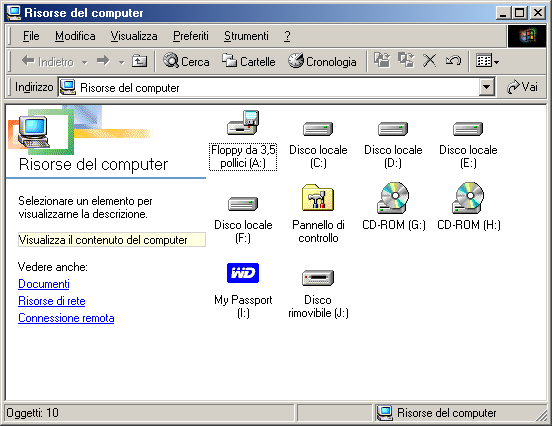Viewport: 552px width, 426px height.
Task: Open the Connessione remota link
Action: (x=66, y=318)
